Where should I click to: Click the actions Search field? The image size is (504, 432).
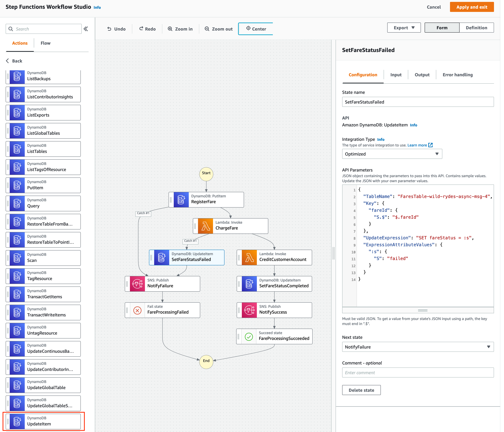[44, 29]
